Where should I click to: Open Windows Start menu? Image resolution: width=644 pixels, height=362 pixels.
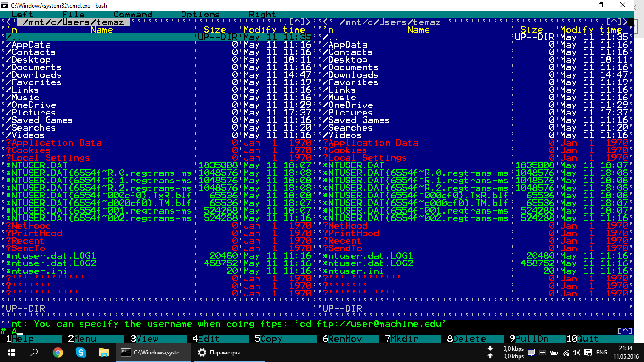[x=10, y=352]
